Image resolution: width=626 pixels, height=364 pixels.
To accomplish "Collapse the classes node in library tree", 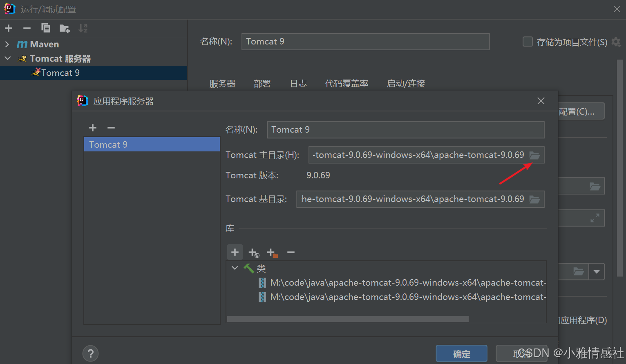I will [x=235, y=268].
